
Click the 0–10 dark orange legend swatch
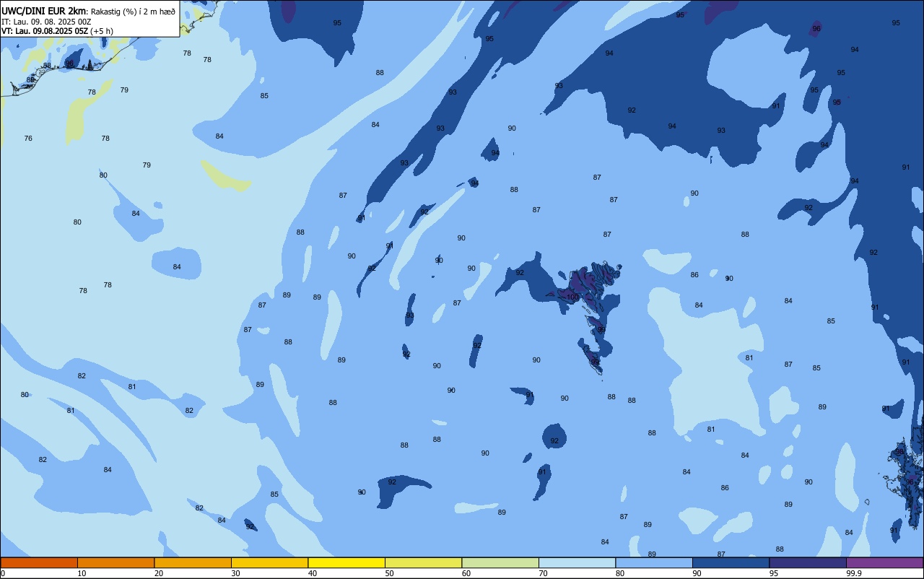click(39, 562)
